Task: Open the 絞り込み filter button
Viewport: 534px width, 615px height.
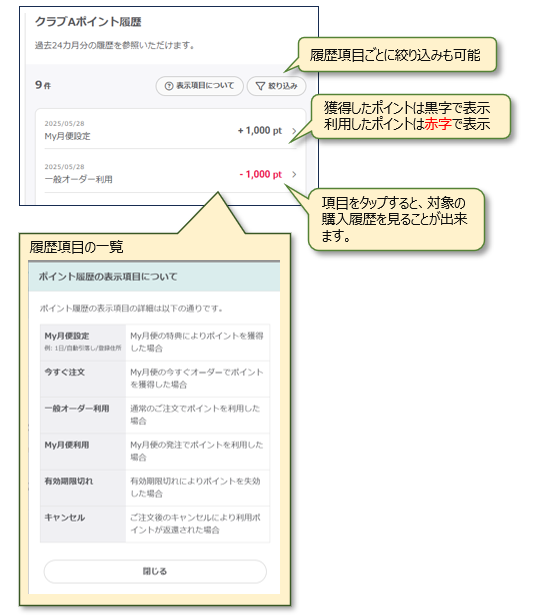Action: pos(276,86)
